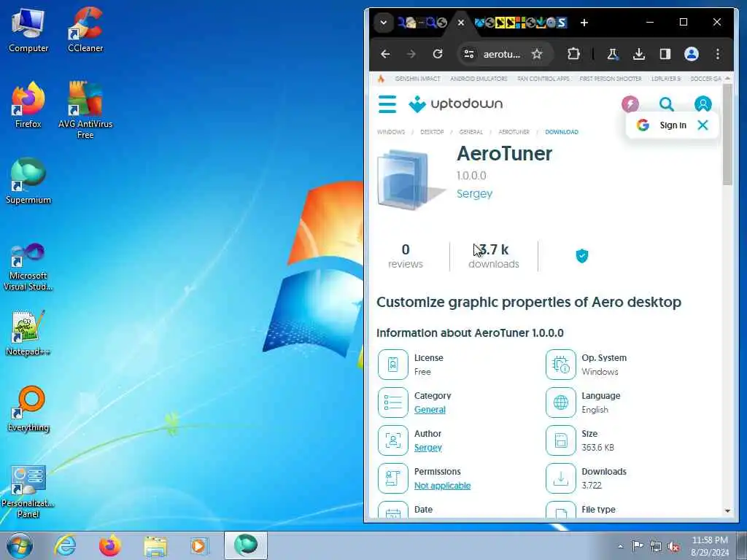Select the Notepad++ desktop shortcut
The width and height of the screenshot is (747, 560).
click(x=28, y=333)
